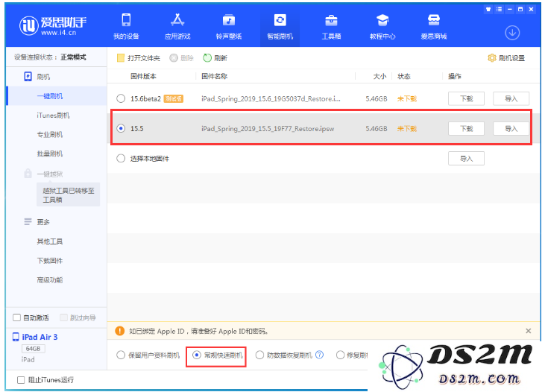Image resolution: width=545 pixels, height=392 pixels.
Task: Click the 删除 delete toolbar item
Action: tap(181, 58)
